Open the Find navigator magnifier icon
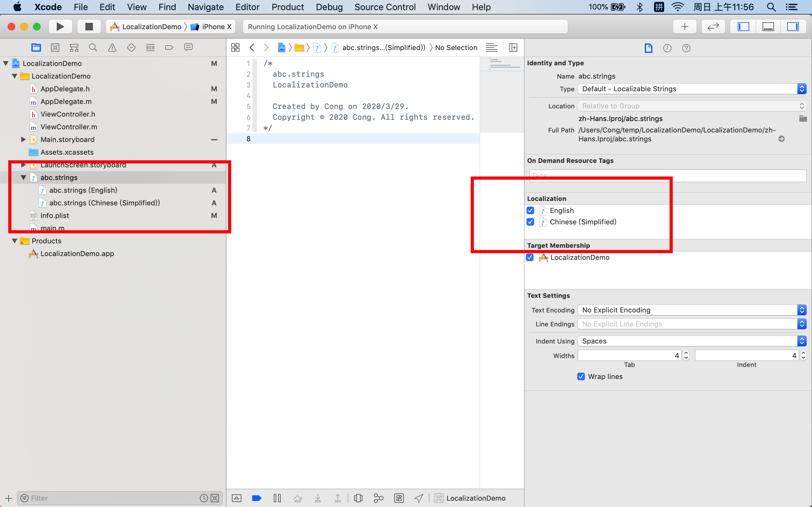This screenshot has height=507, width=812. click(93, 48)
